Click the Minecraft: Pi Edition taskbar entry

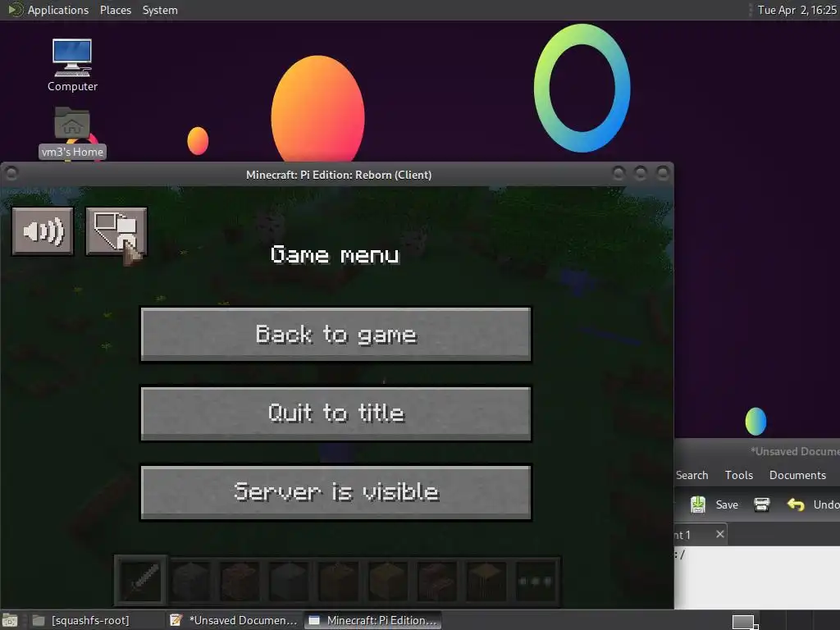click(373, 620)
